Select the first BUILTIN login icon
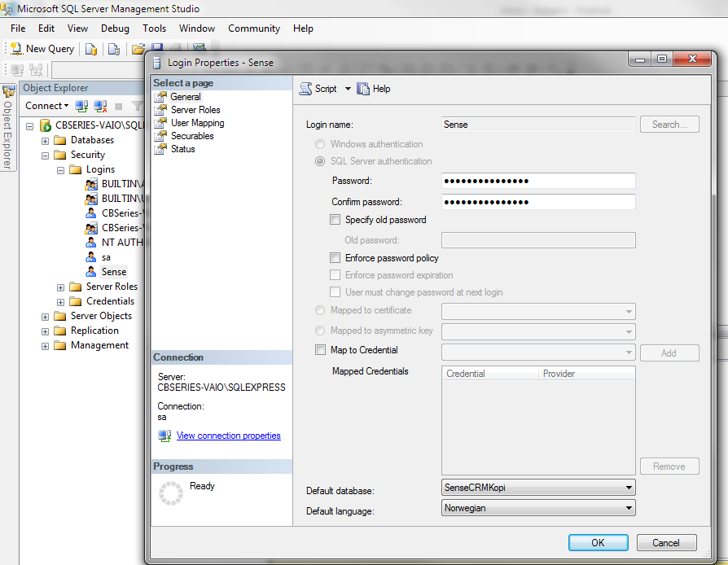 click(91, 184)
